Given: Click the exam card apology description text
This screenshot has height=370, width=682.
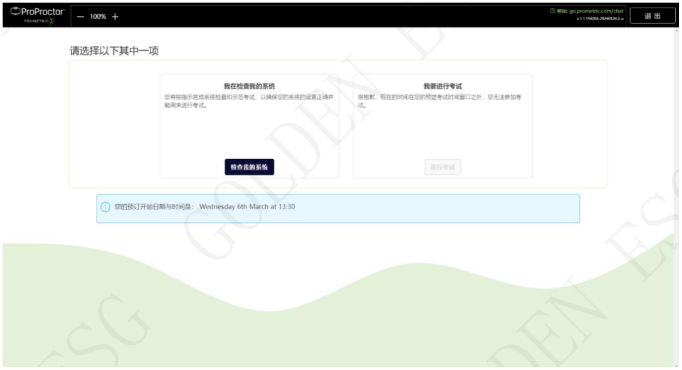Looking at the screenshot, I should [439, 101].
